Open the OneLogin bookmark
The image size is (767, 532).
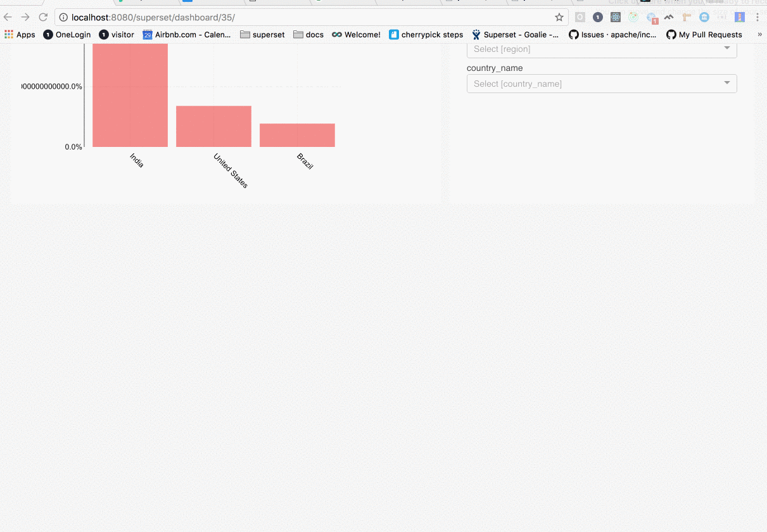pos(67,35)
